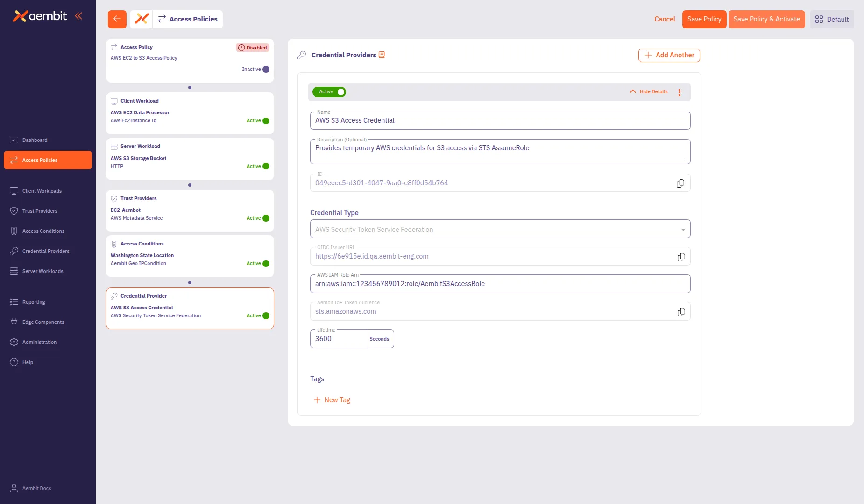Copy the Aembit IdP Token Audience value
Image resolution: width=864 pixels, height=504 pixels.
point(681,311)
